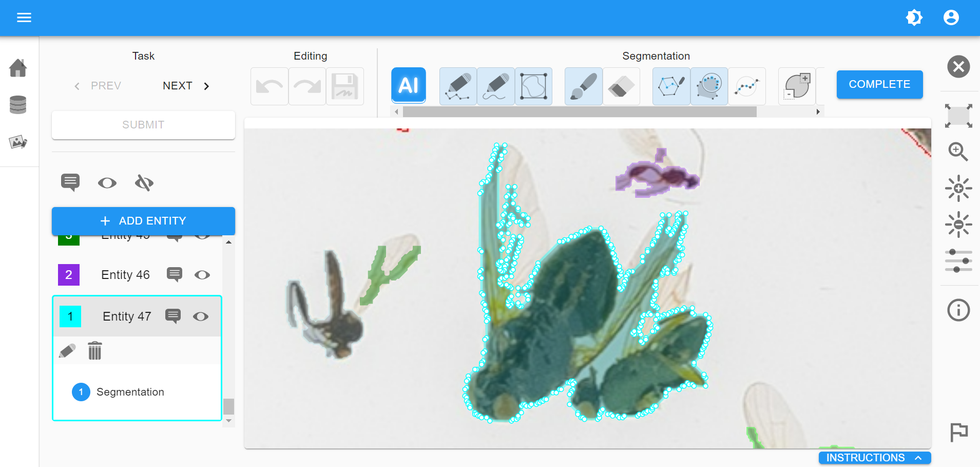Viewport: 980px width, 467px height.
Task: Click ADD ENTITY button
Action: (x=143, y=221)
